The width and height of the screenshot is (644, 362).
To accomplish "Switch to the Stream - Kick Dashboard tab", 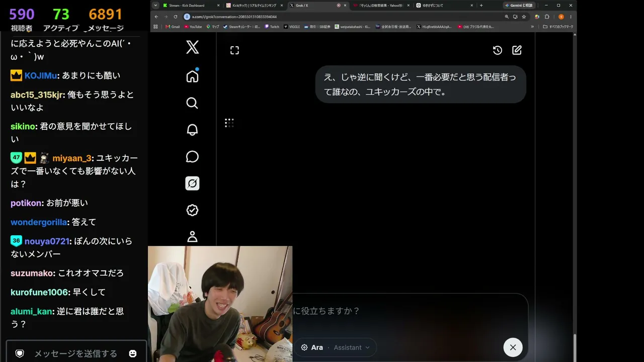I will tap(192, 5).
